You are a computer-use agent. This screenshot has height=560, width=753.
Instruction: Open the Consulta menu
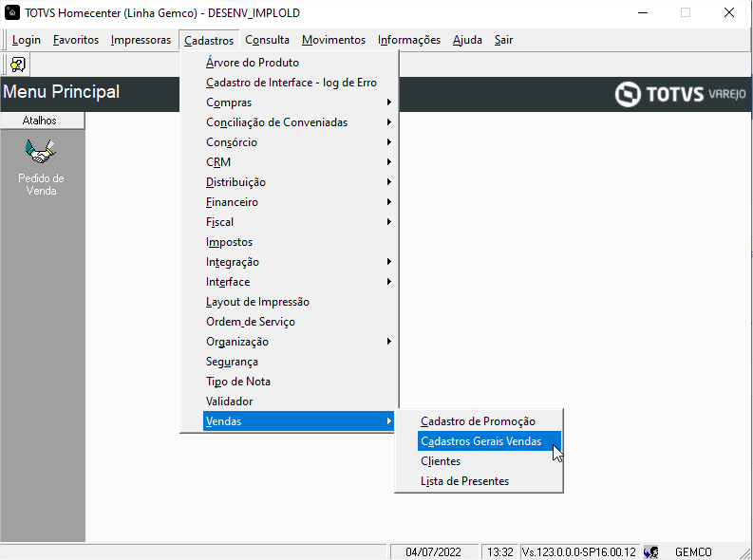(x=268, y=40)
